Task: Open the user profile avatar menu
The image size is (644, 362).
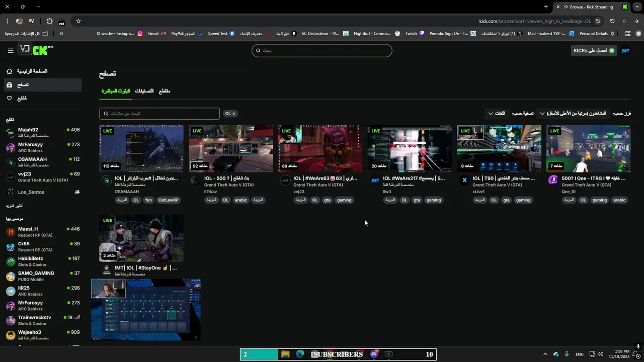Action: click(x=625, y=51)
